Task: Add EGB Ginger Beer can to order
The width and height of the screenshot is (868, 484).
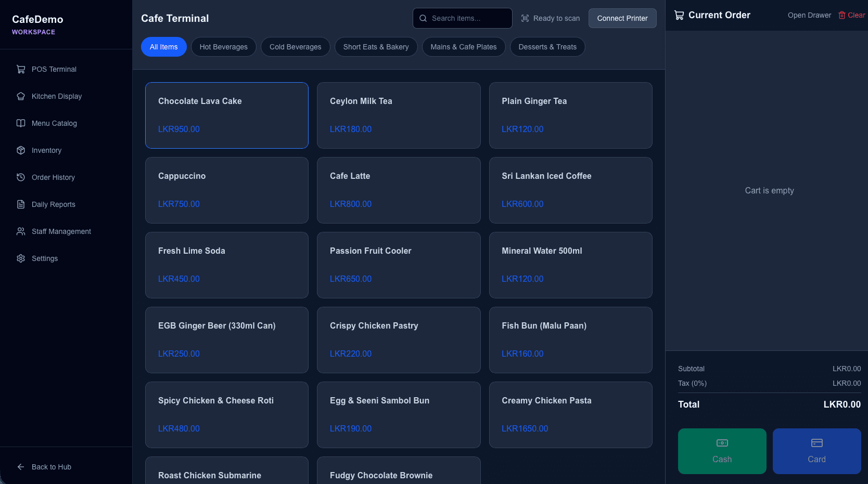Action: (227, 340)
